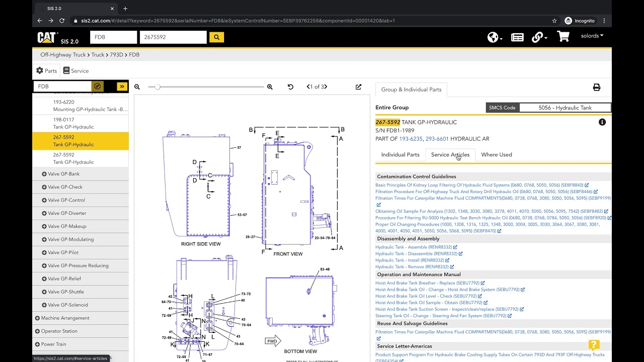Adjust the diagram zoom slider
The height and width of the screenshot is (362, 644).
tap(157, 87)
